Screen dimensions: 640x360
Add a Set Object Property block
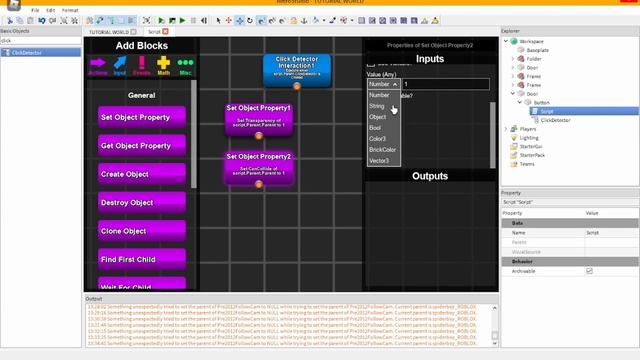(142, 117)
